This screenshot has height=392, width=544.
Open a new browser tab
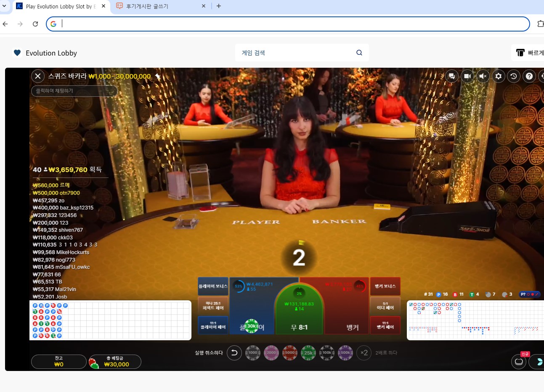[219, 6]
